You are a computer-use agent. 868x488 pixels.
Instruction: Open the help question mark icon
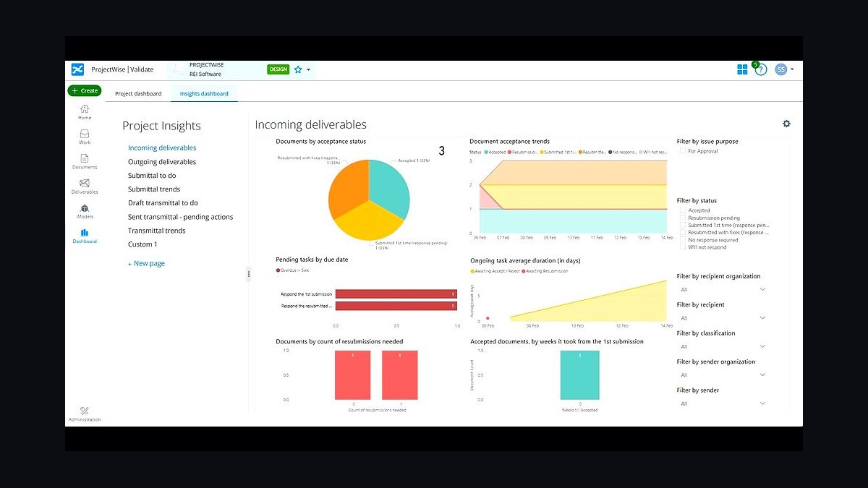pos(760,70)
